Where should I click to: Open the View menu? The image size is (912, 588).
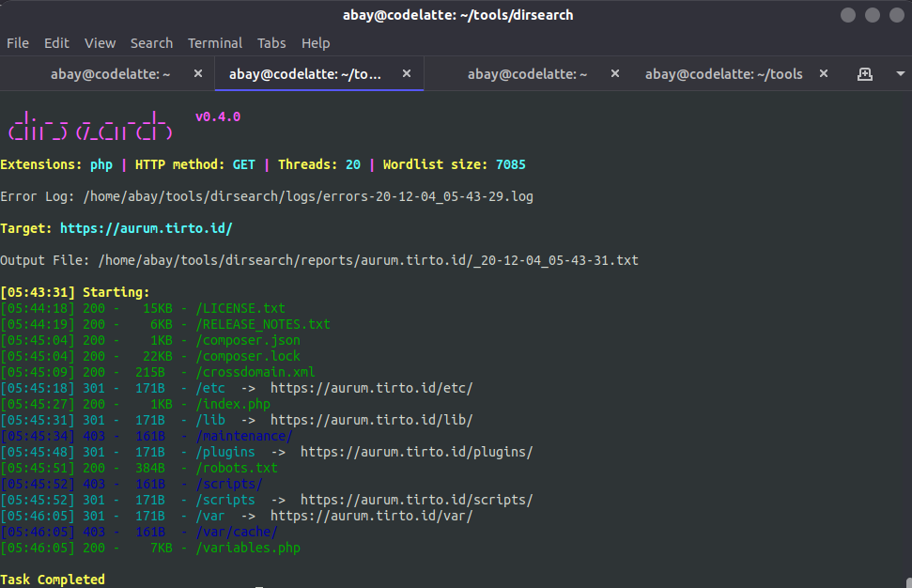[x=100, y=43]
